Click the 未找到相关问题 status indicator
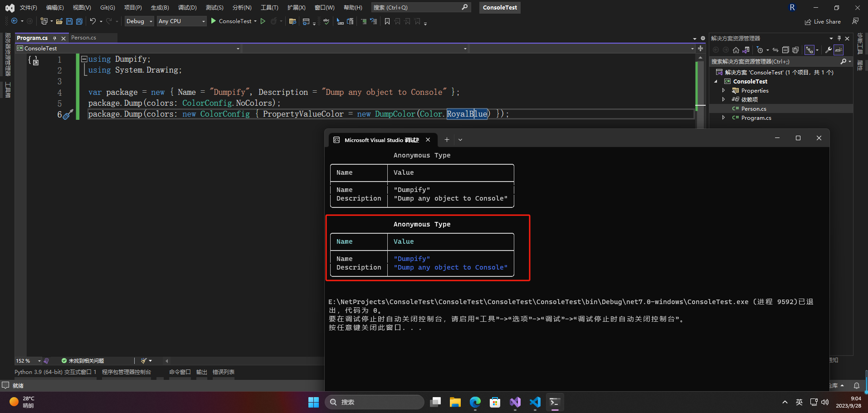 pos(83,361)
